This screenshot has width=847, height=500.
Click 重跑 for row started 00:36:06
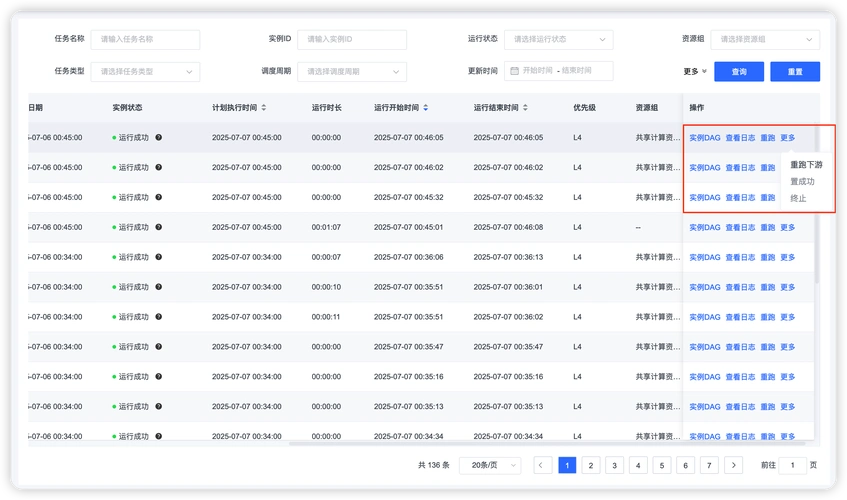click(x=768, y=257)
